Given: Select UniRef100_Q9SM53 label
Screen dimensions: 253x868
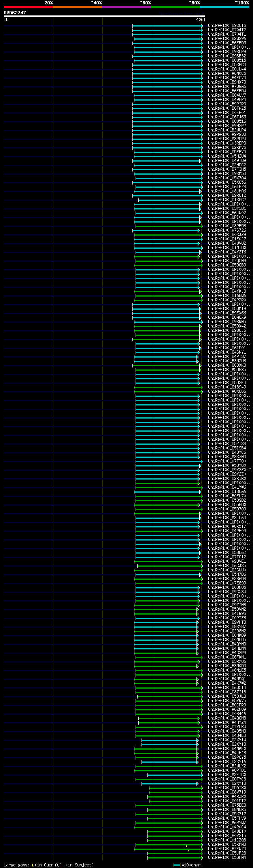Looking at the screenshot, I should coord(227,174).
